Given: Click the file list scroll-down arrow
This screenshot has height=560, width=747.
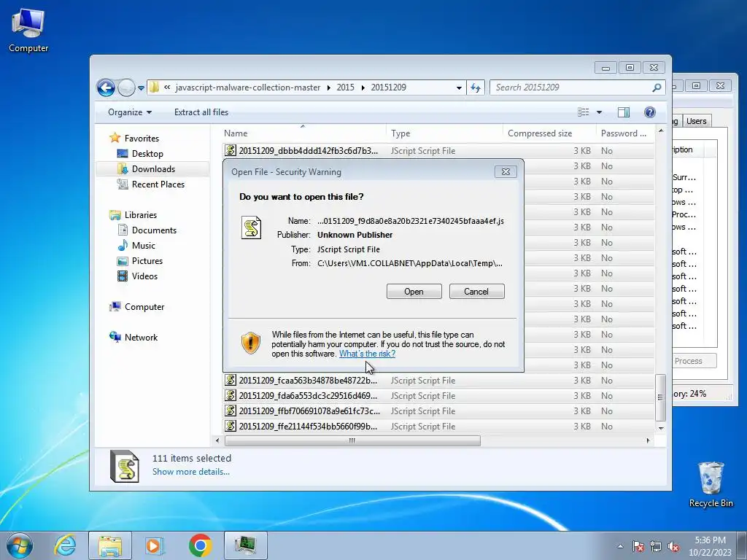Looking at the screenshot, I should point(660,428).
